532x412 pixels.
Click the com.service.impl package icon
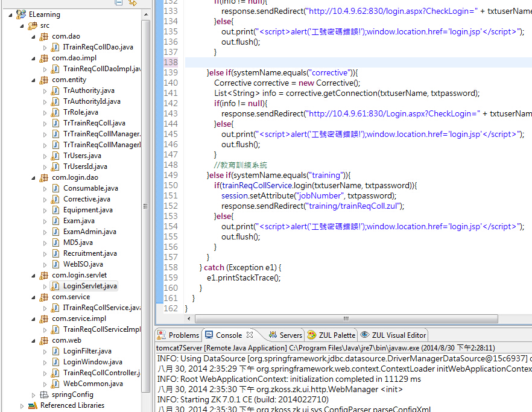(44, 319)
